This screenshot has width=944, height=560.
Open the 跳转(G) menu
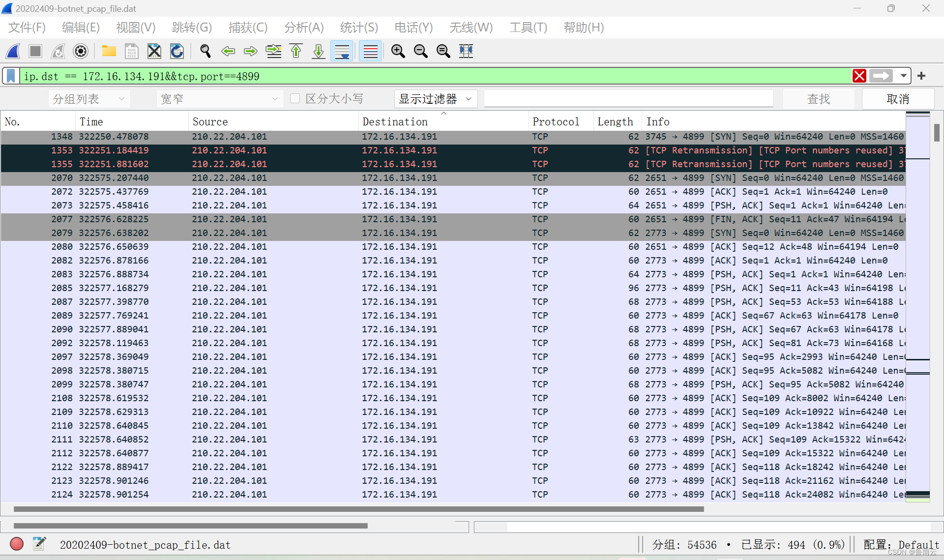click(x=192, y=28)
